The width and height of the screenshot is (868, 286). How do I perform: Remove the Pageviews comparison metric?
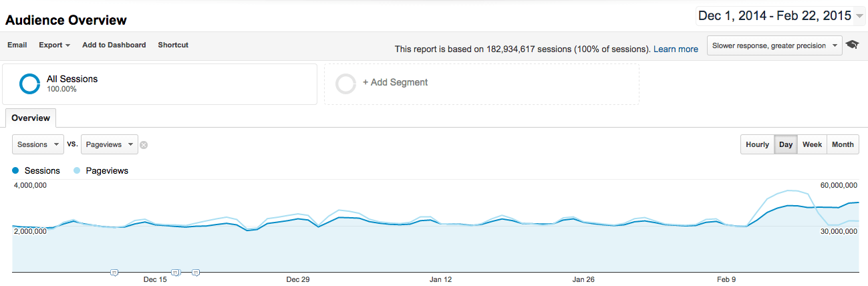(144, 144)
